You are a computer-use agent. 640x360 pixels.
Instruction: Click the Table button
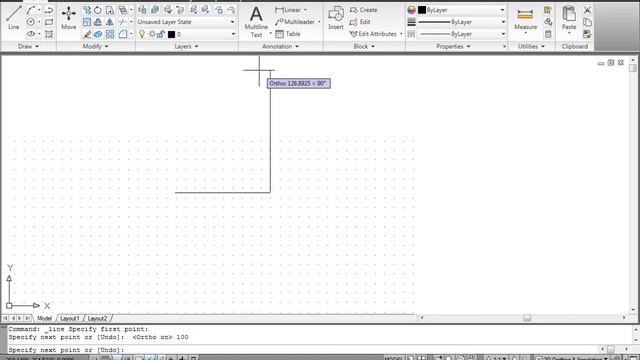(x=288, y=34)
